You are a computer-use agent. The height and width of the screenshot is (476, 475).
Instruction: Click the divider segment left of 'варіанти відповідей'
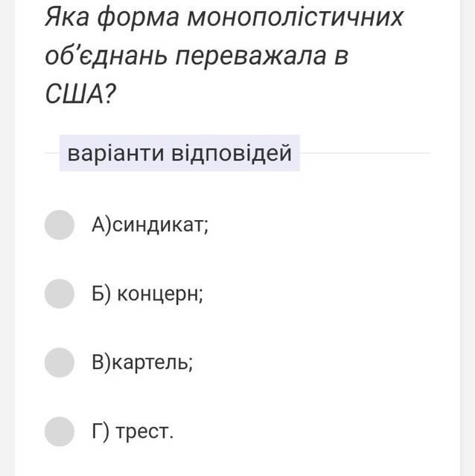[51, 153]
